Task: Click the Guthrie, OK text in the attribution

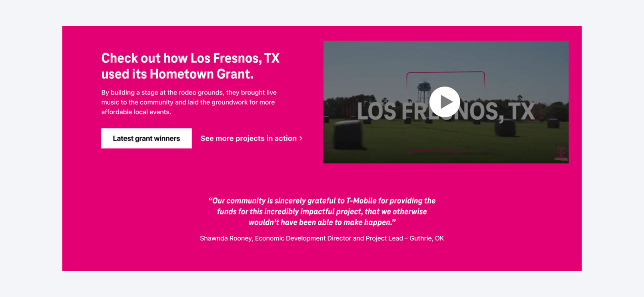Action: point(427,238)
